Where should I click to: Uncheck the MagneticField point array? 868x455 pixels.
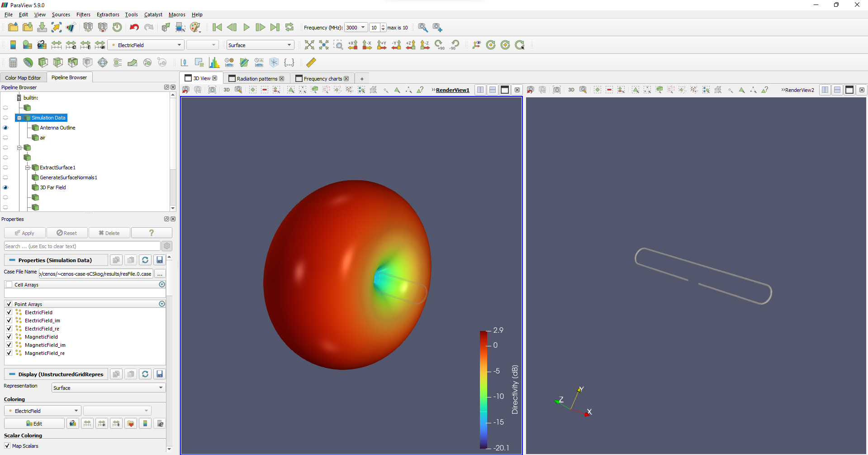pos(9,337)
